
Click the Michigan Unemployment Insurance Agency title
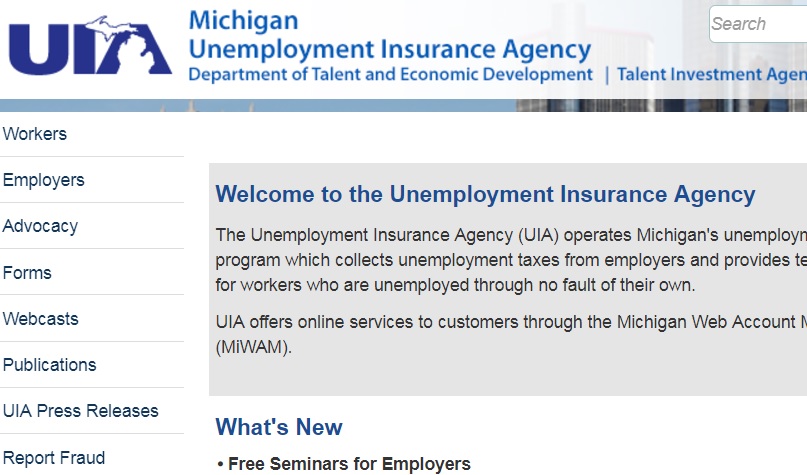tap(389, 35)
